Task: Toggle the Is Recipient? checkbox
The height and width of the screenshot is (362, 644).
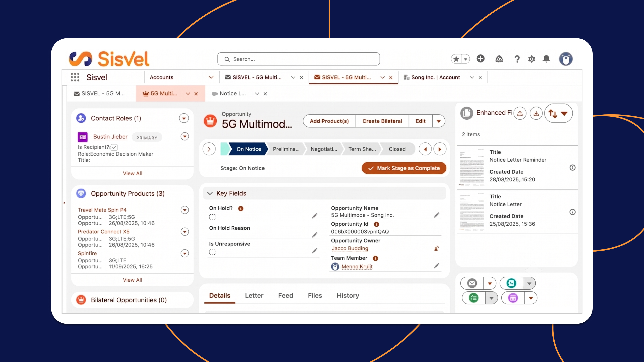Action: click(x=114, y=147)
